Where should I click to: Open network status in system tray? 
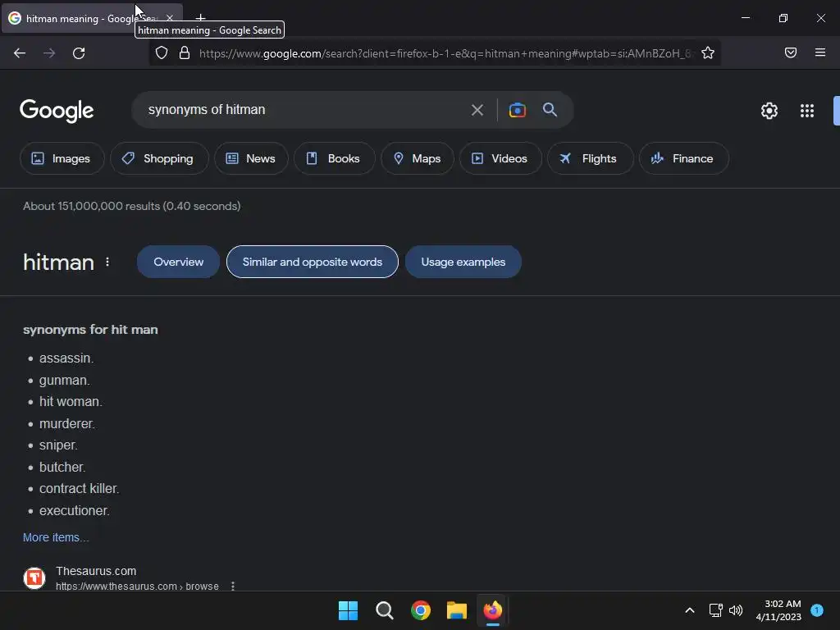pyautogui.click(x=715, y=610)
